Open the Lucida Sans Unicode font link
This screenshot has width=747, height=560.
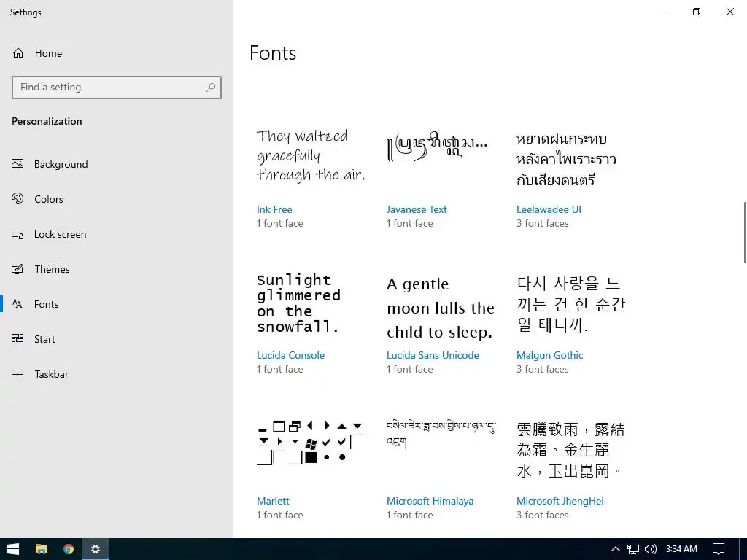[x=433, y=355]
